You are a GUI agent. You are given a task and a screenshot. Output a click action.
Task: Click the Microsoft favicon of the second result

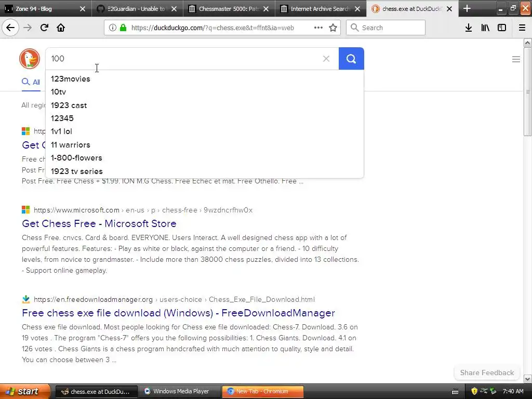[x=26, y=210]
